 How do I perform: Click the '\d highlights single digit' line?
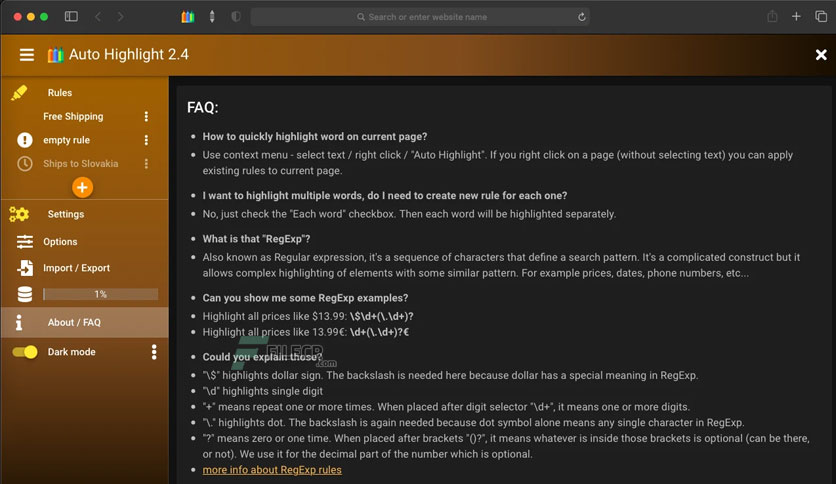[x=262, y=391]
